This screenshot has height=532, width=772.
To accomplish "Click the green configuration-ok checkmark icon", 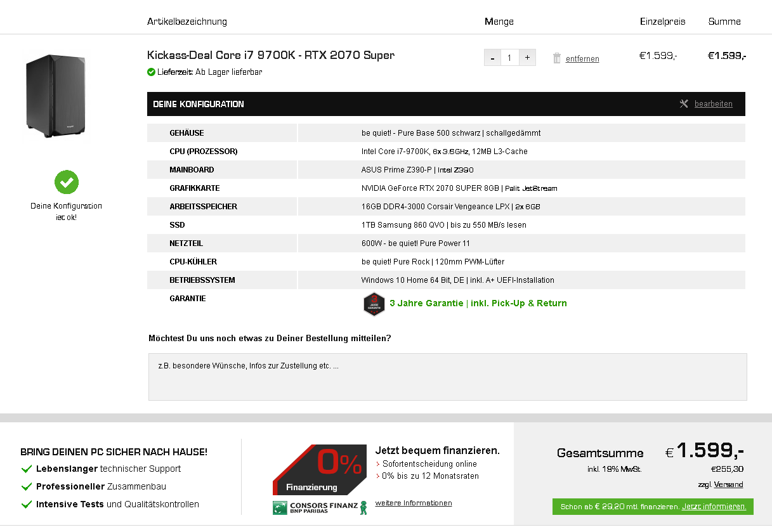I will pyautogui.click(x=67, y=182).
